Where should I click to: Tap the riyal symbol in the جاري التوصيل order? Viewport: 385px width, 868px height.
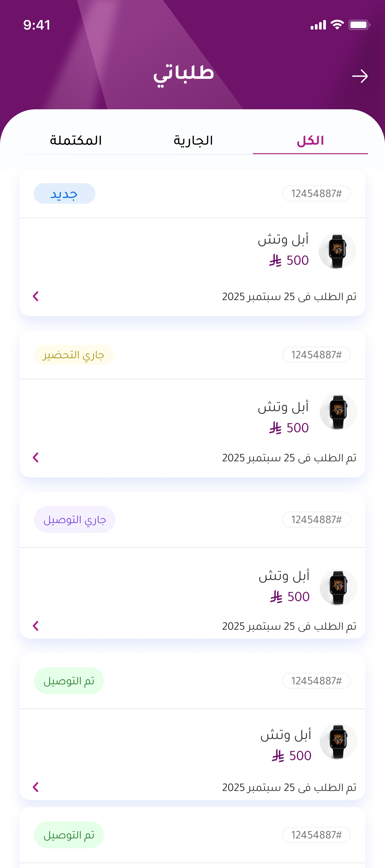tap(276, 597)
